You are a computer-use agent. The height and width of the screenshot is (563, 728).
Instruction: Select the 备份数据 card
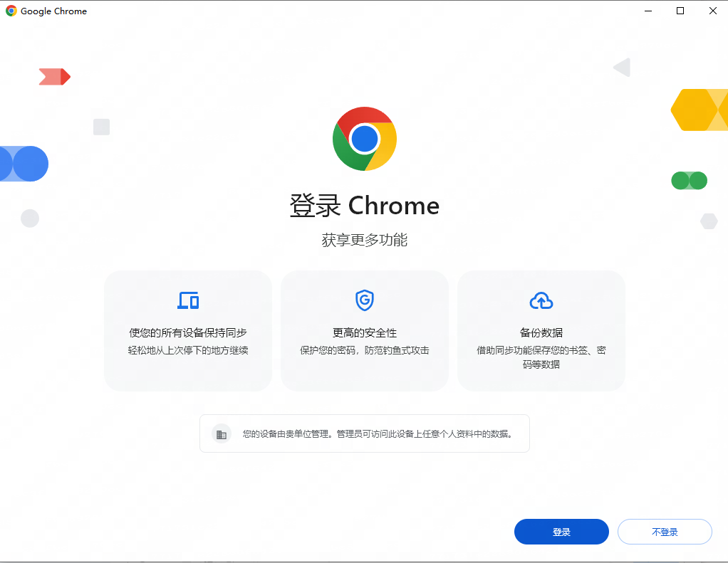tap(541, 331)
